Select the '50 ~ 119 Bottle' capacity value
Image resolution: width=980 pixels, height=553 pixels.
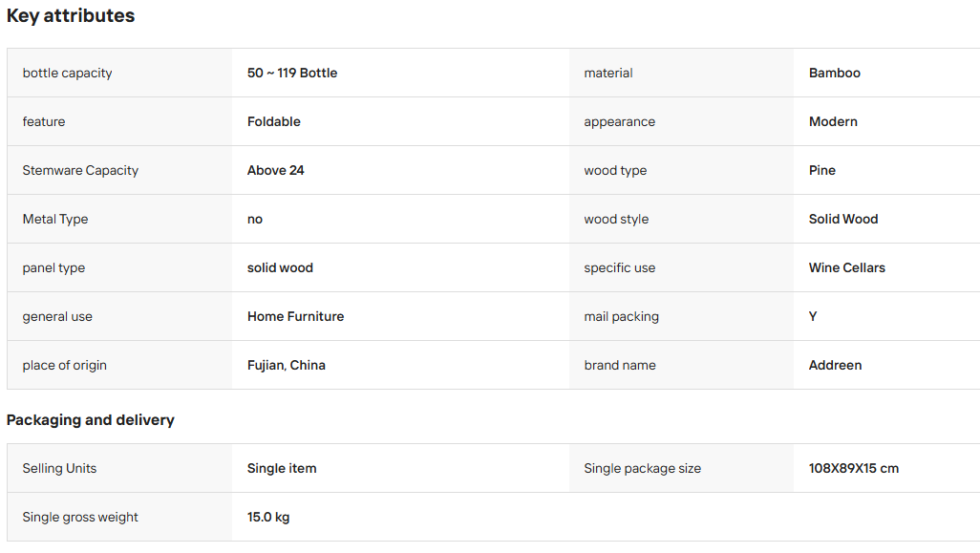[x=292, y=73]
